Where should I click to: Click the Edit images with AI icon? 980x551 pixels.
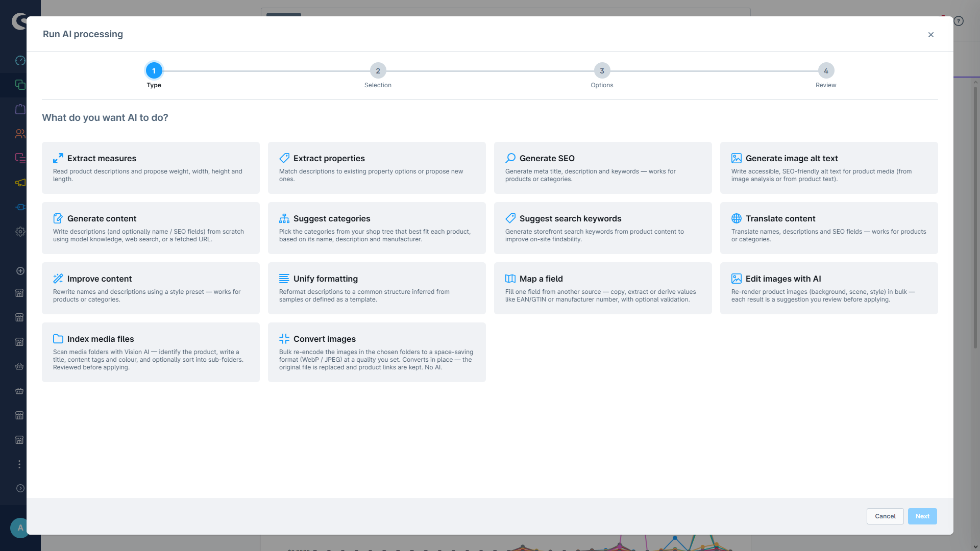click(x=737, y=279)
